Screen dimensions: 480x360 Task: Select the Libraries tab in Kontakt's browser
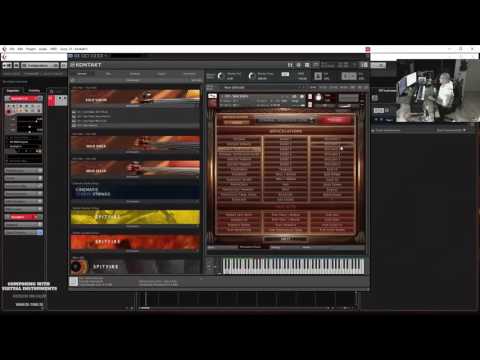pyautogui.click(x=82, y=74)
